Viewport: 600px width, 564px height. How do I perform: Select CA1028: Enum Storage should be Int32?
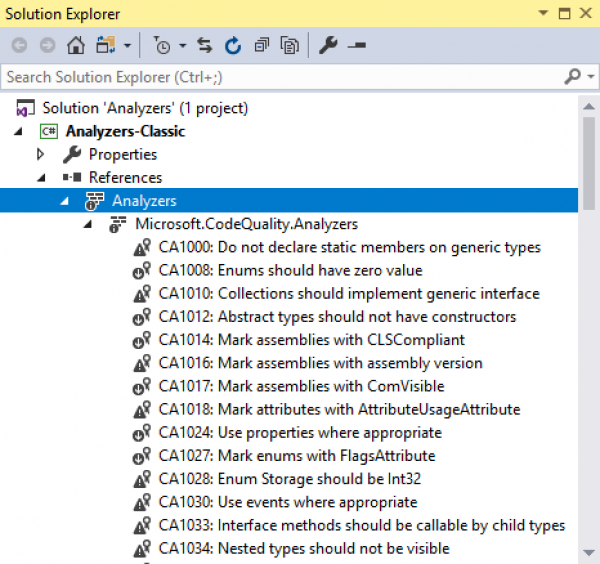[x=290, y=479]
